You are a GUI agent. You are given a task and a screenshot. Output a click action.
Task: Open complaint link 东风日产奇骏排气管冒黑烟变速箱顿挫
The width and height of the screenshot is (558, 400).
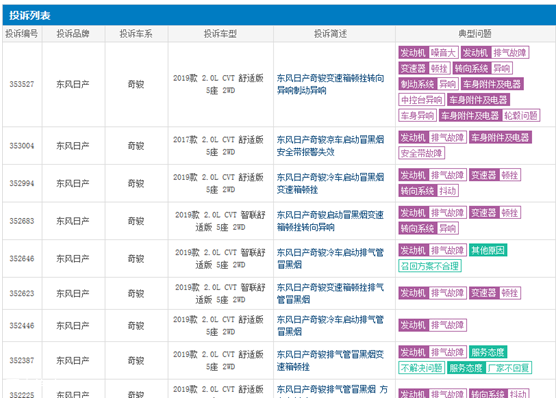[x=331, y=360]
